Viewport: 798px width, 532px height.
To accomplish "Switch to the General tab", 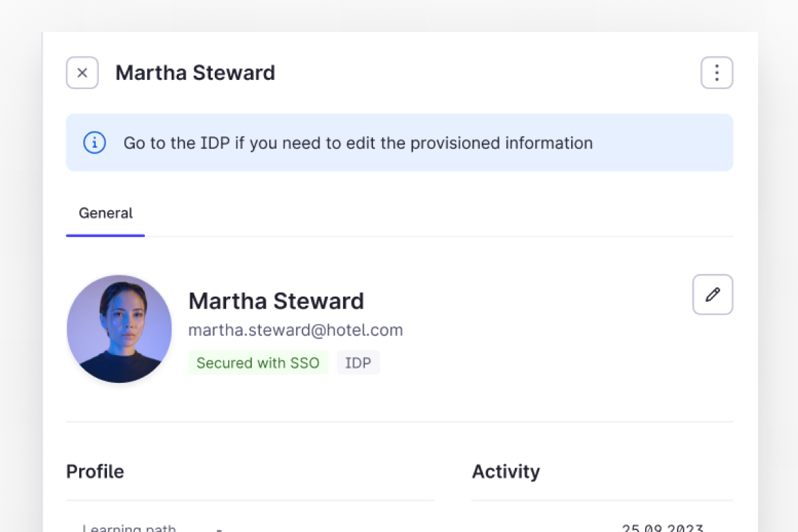I will [x=106, y=213].
